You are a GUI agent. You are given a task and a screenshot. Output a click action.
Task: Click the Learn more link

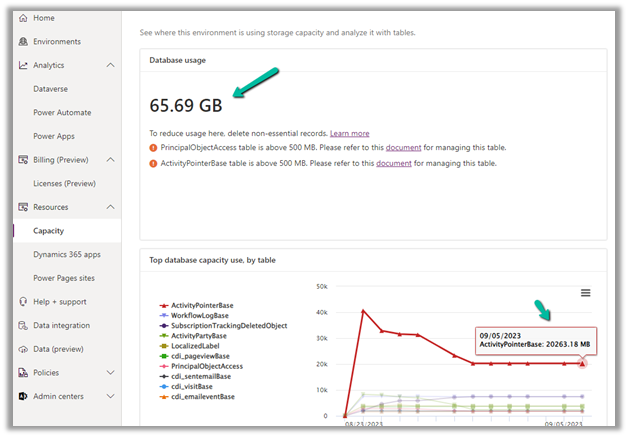click(349, 133)
